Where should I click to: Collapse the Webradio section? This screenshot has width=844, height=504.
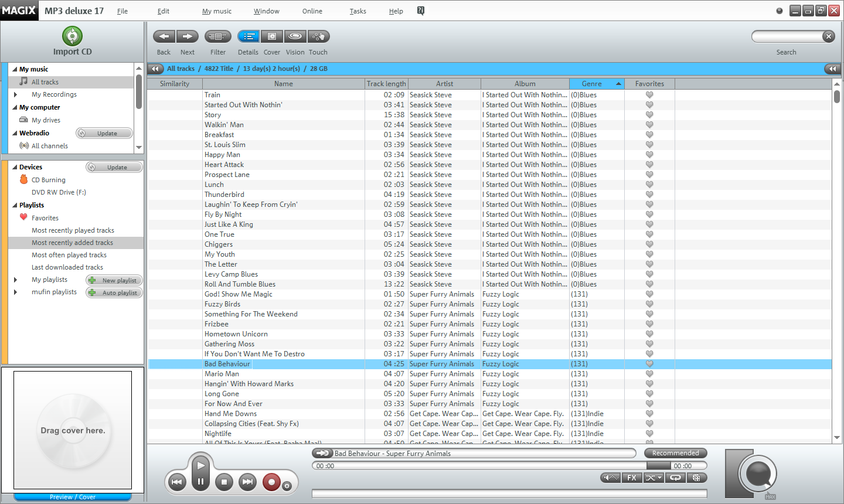pyautogui.click(x=15, y=133)
